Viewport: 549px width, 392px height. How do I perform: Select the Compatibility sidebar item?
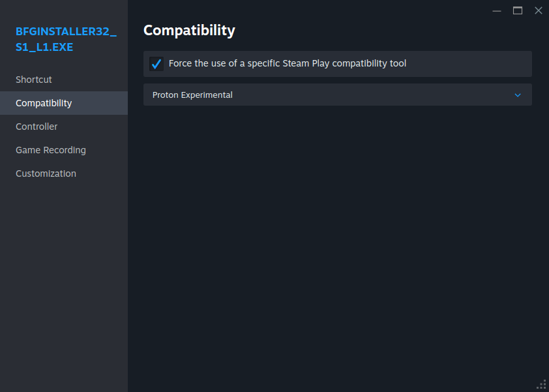(44, 103)
